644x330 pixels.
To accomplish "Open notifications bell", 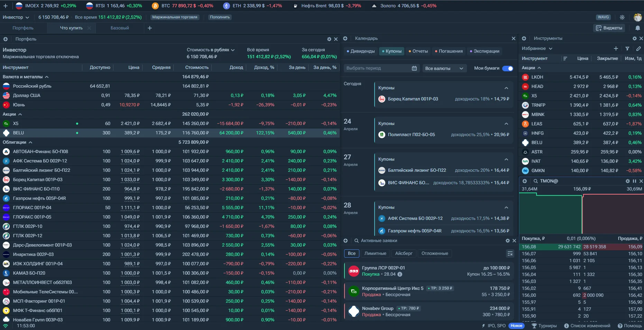I will [637, 28].
